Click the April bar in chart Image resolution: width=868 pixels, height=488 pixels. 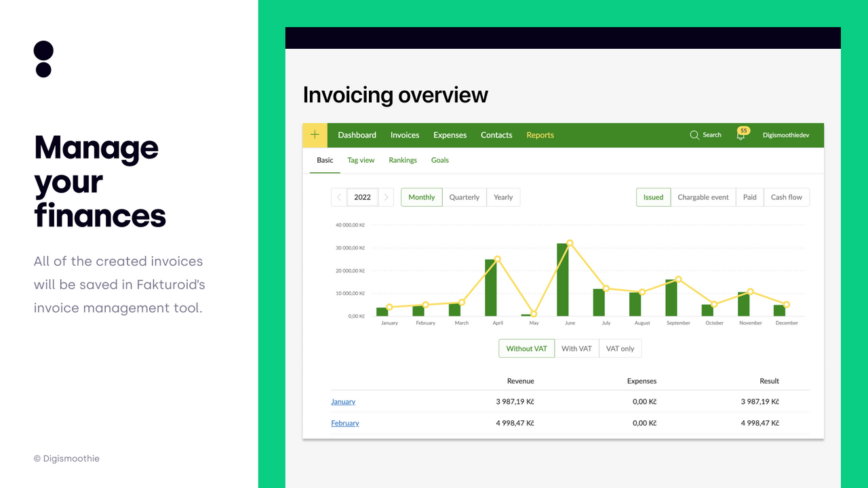click(490, 288)
